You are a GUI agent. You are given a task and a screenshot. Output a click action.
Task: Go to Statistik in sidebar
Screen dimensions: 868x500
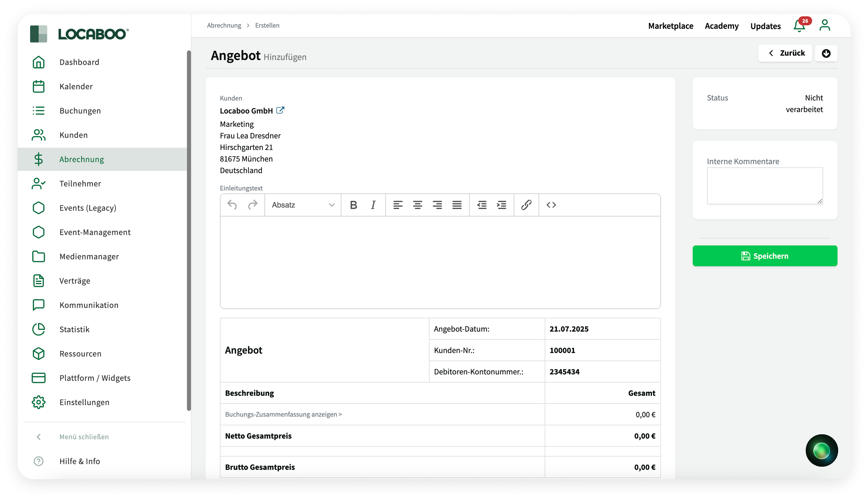pyautogui.click(x=74, y=329)
